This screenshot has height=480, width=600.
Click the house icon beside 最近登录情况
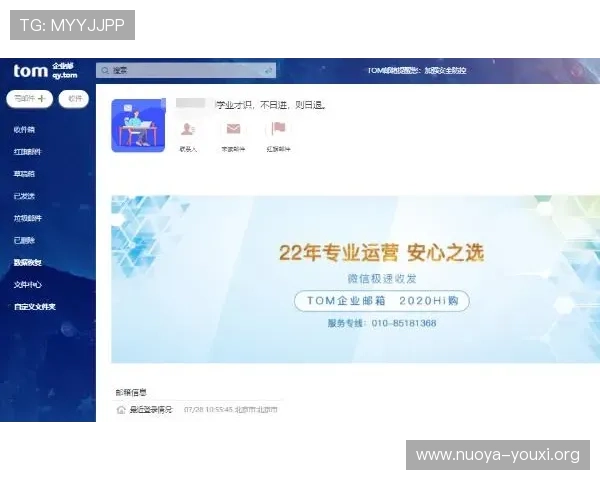point(121,410)
